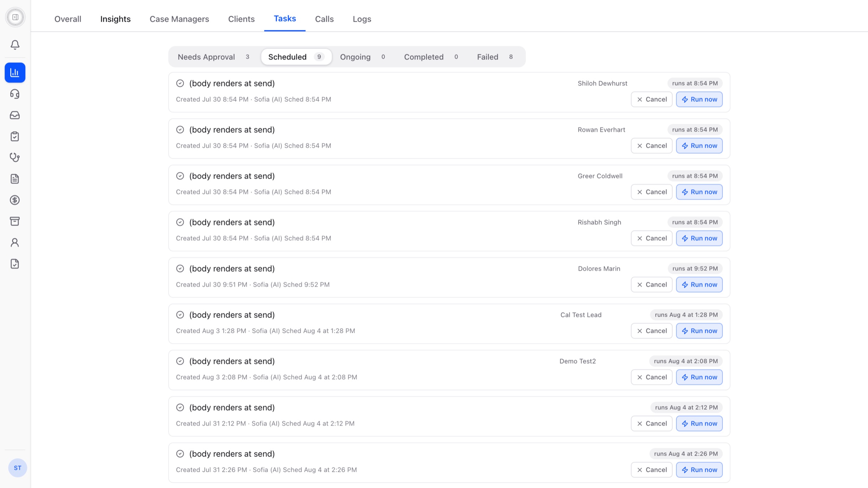Show Needs Approval tasks

coord(214,57)
